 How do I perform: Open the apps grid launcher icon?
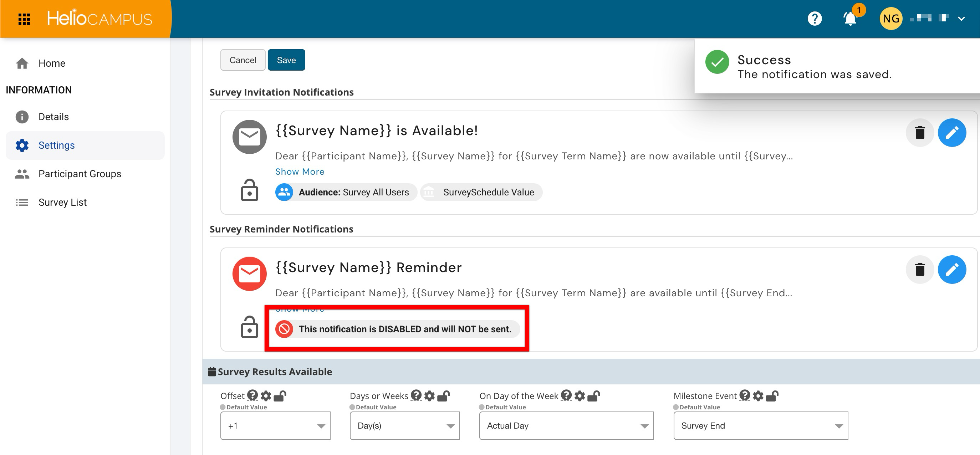24,19
